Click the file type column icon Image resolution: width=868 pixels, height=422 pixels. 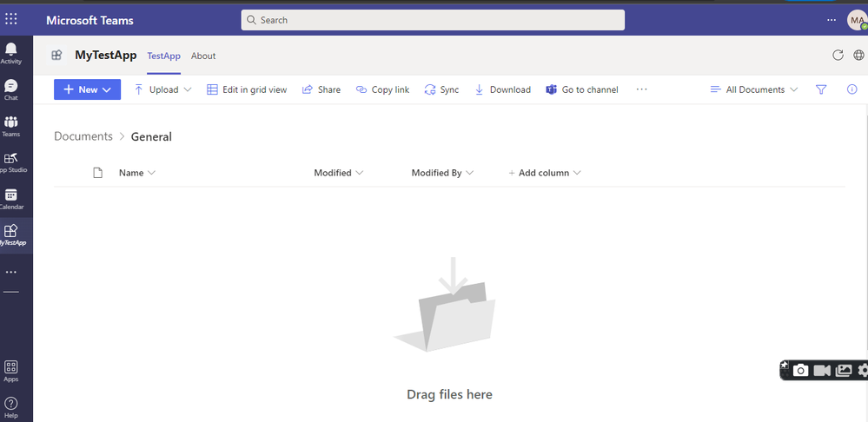tap(98, 173)
